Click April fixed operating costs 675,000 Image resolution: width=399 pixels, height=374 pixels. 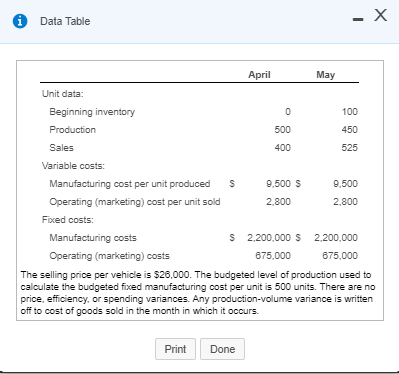click(273, 256)
